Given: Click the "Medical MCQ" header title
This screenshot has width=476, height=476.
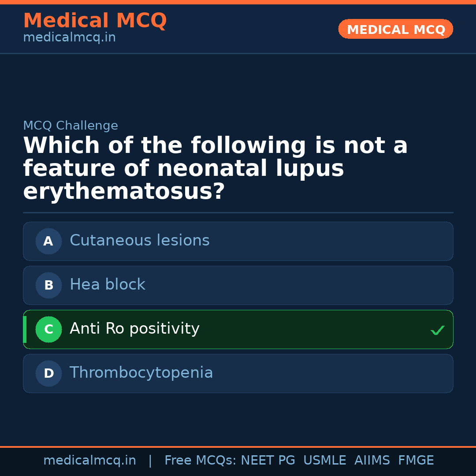Looking at the screenshot, I should click(95, 21).
